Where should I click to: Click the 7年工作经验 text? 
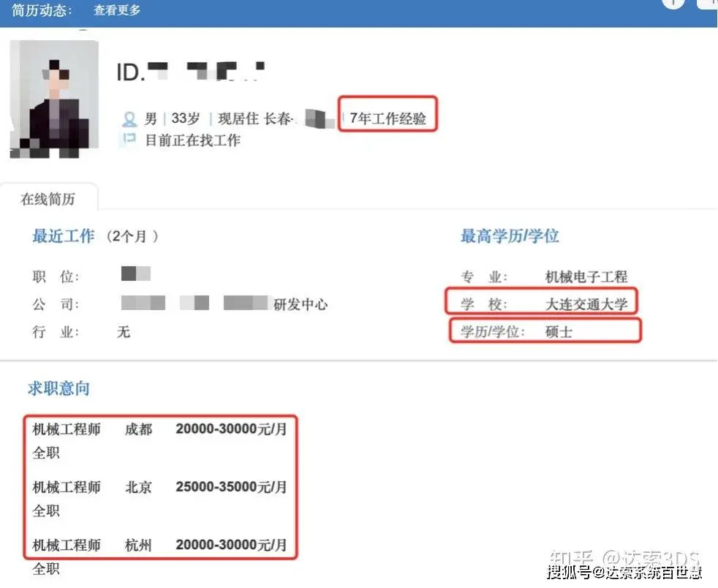[x=388, y=118]
